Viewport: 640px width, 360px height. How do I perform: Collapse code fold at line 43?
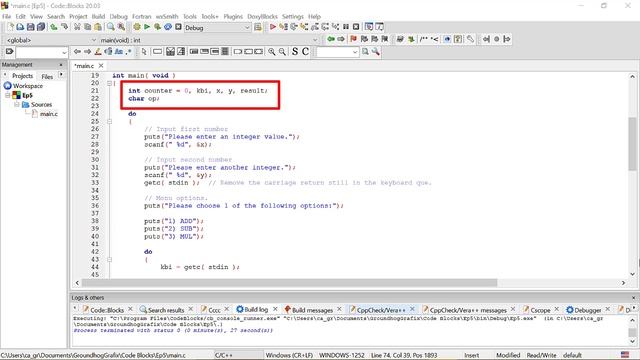[x=109, y=259]
